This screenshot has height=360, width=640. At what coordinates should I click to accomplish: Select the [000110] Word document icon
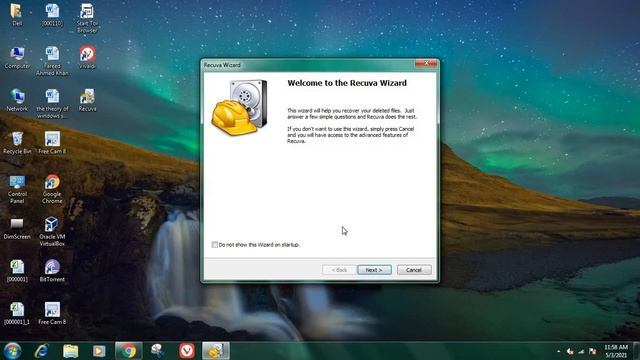pyautogui.click(x=52, y=15)
